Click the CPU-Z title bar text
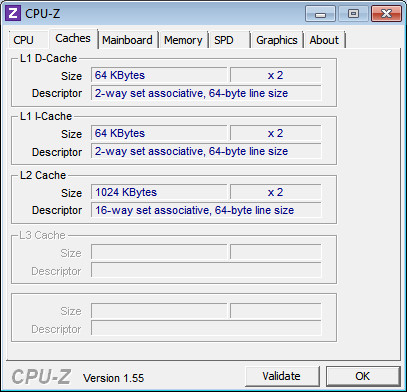Screen dimensions: 407x392 coord(43,14)
